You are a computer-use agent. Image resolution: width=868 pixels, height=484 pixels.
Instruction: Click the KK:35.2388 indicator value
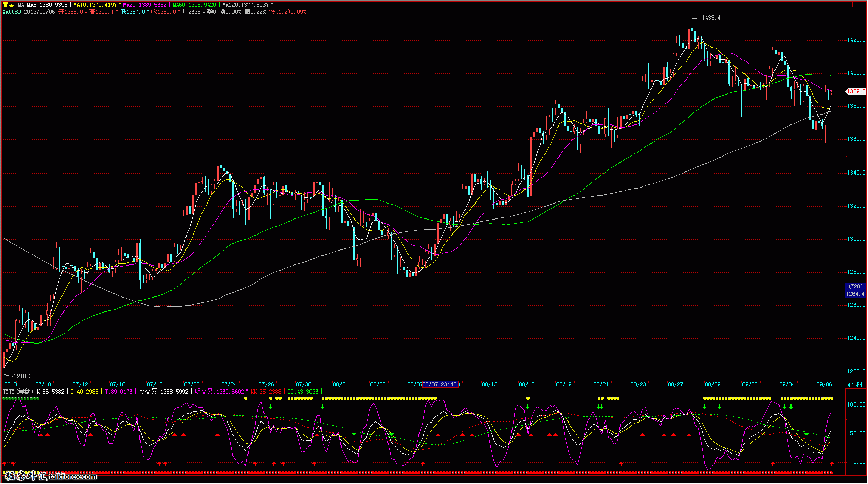click(x=266, y=392)
